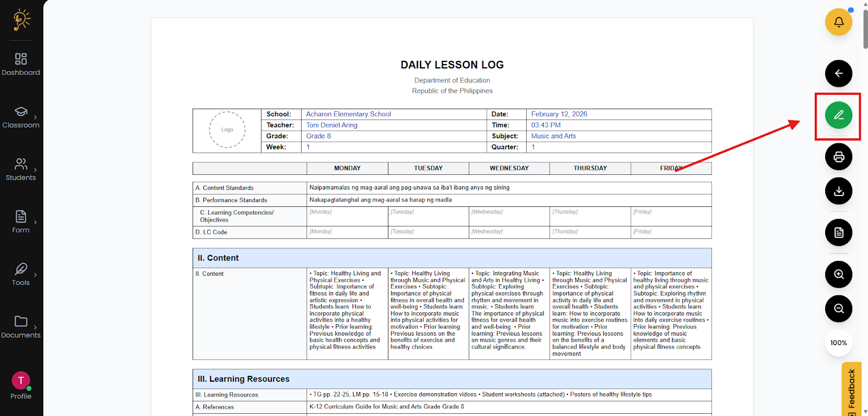
Task: Open the Documents sidebar section
Action: pos(21,326)
